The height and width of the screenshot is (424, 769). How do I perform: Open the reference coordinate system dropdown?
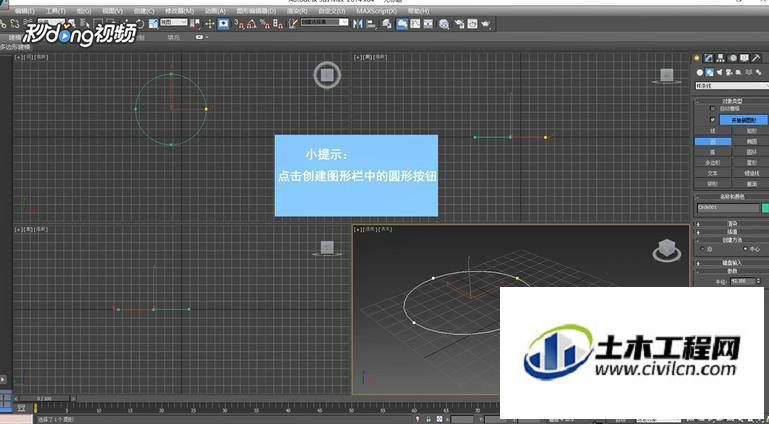pyautogui.click(x=174, y=22)
